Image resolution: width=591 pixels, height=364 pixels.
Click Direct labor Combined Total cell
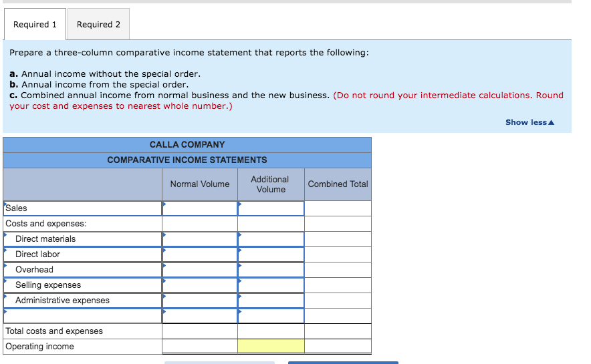point(338,254)
